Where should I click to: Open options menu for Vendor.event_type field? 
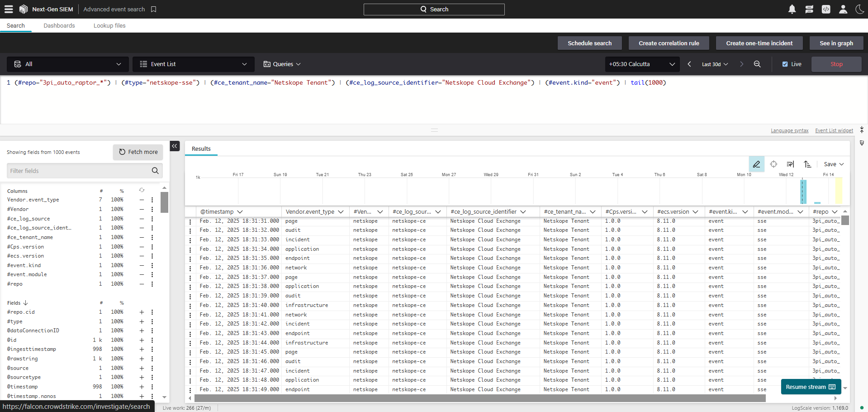(152, 200)
